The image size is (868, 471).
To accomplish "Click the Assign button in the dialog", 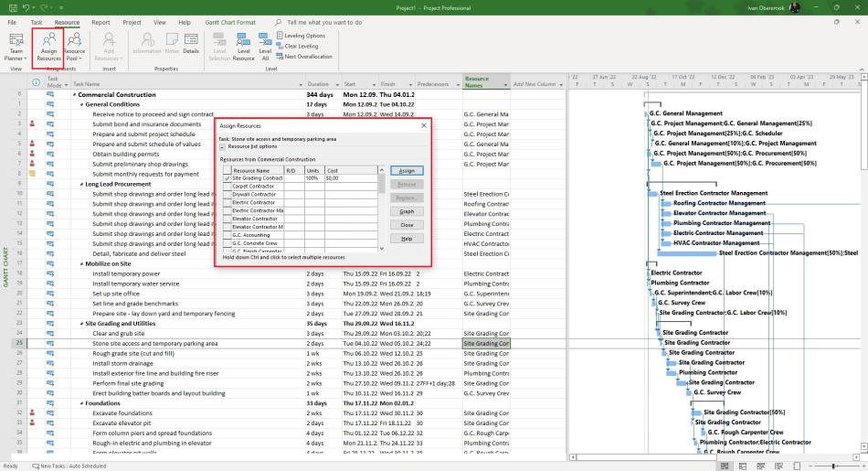I will pos(407,171).
